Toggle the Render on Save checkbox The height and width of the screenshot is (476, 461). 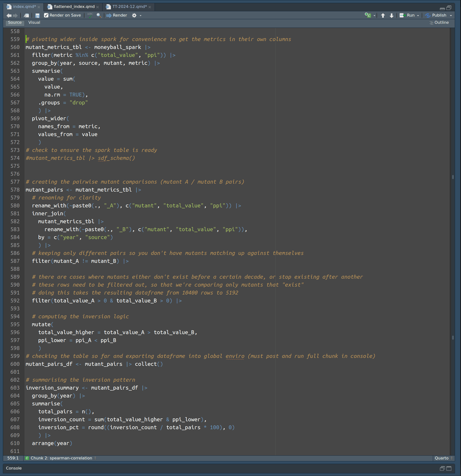pyautogui.click(x=46, y=15)
